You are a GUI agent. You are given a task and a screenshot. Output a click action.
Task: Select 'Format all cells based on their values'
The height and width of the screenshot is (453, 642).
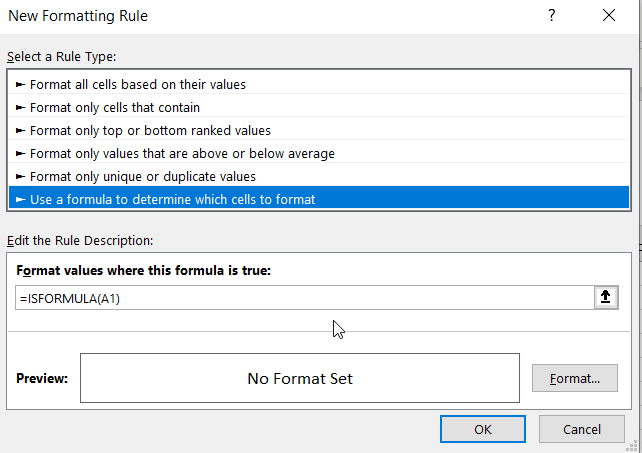(137, 85)
